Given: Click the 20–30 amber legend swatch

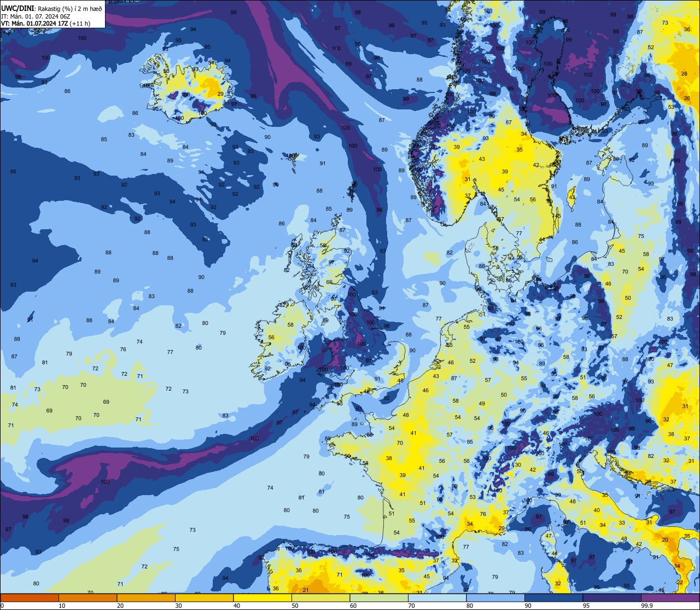Looking at the screenshot, I should click(x=146, y=598).
